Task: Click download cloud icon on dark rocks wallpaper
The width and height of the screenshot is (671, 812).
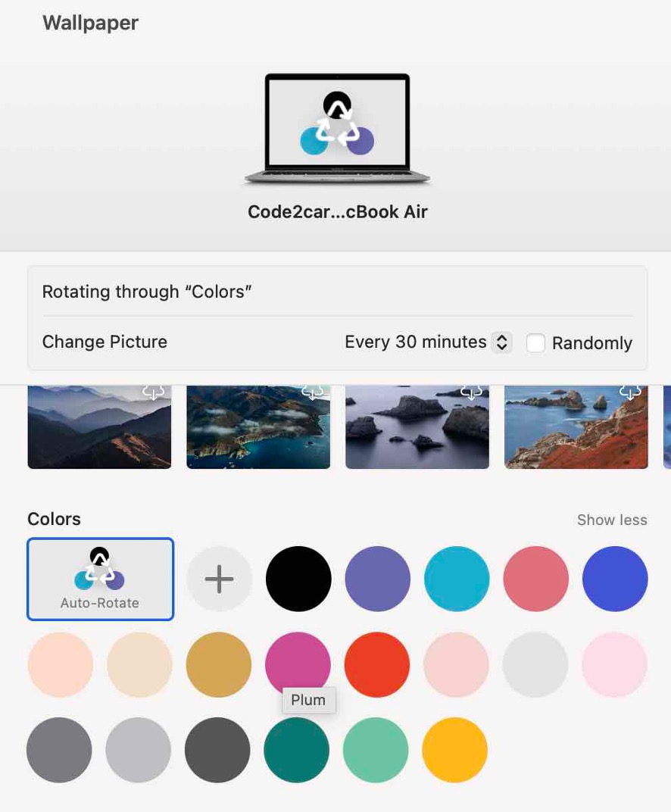Action: (471, 392)
